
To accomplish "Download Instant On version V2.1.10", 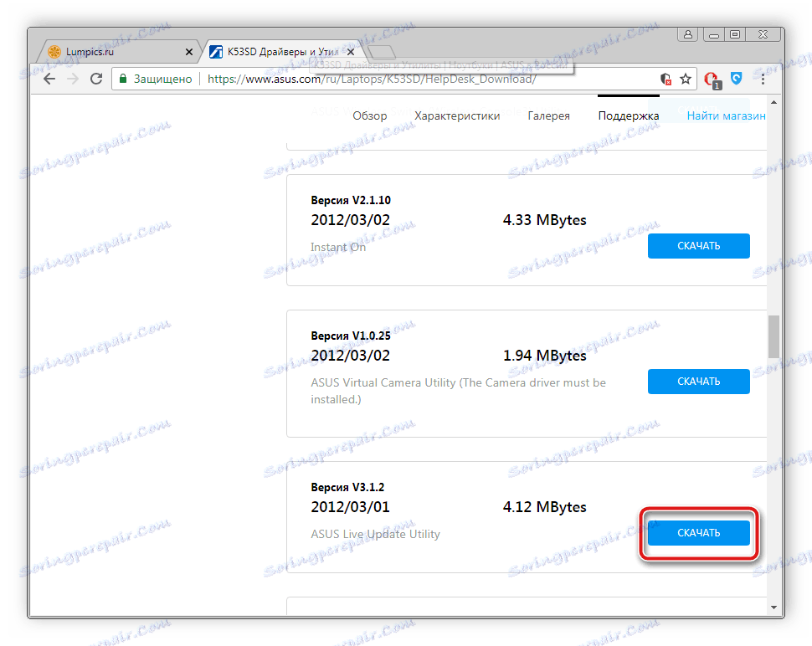I will pyautogui.click(x=698, y=245).
